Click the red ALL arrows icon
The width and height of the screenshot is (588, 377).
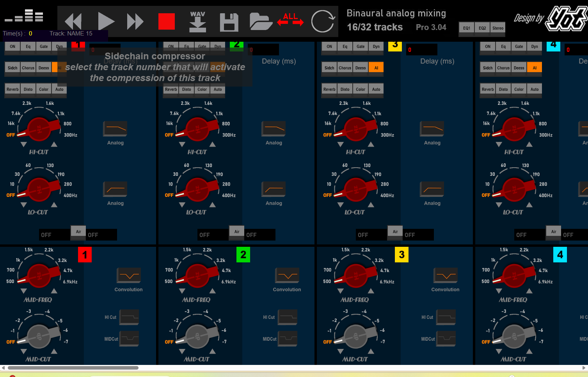(290, 19)
